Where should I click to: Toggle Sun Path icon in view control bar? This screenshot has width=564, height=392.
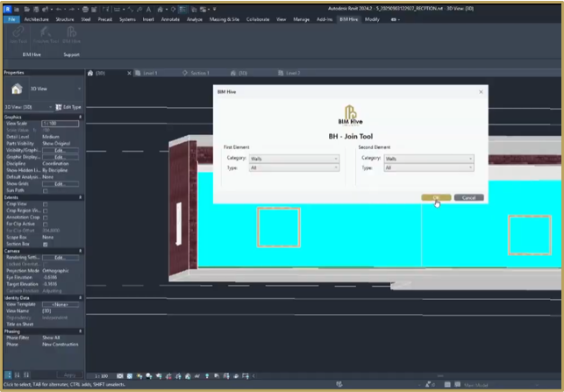(139, 376)
